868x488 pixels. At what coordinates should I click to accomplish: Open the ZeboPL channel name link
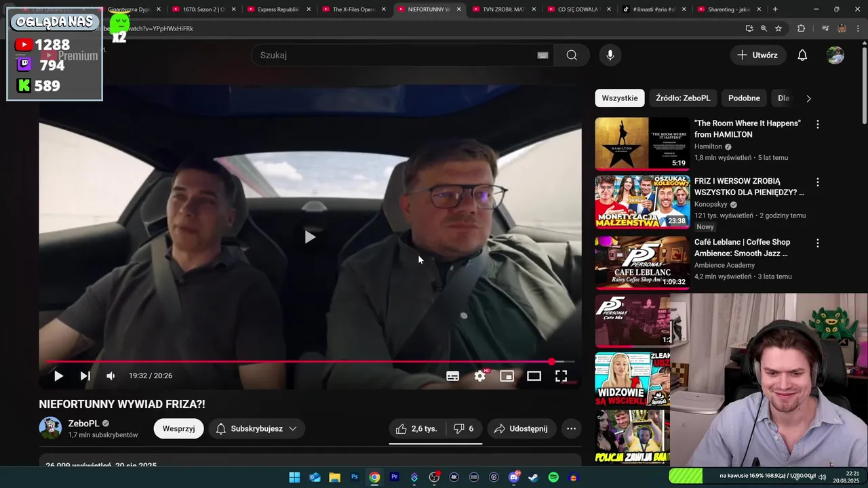[83, 424]
